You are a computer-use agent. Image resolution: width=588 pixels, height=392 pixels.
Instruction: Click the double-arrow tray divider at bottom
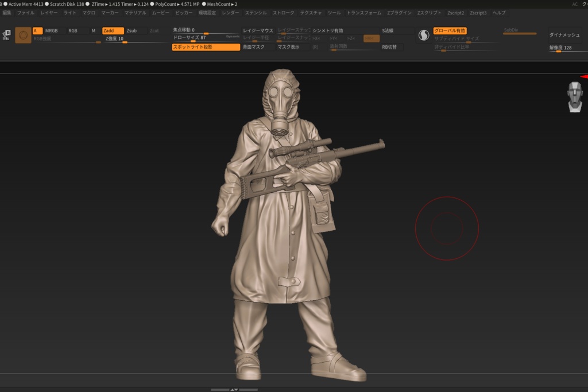pos(234,389)
